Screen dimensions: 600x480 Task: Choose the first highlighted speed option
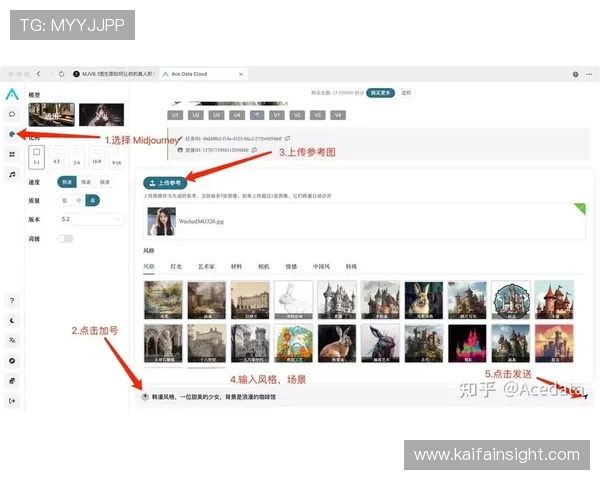click(67, 182)
